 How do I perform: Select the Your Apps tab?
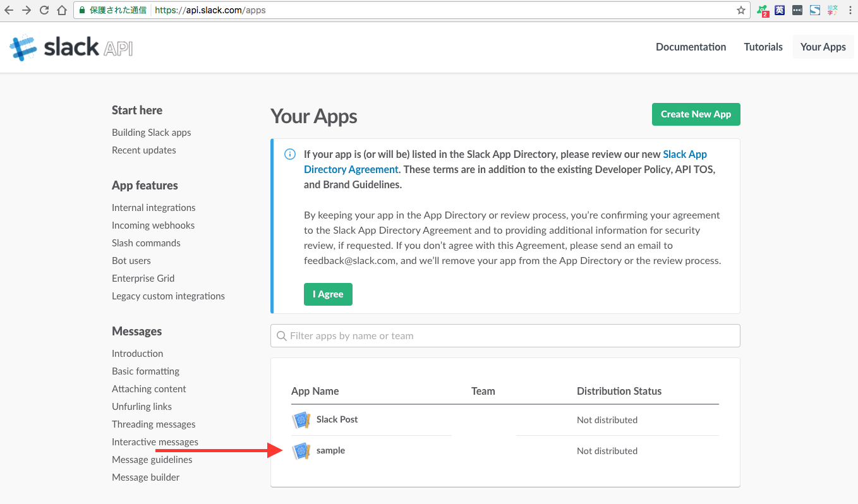pos(823,47)
